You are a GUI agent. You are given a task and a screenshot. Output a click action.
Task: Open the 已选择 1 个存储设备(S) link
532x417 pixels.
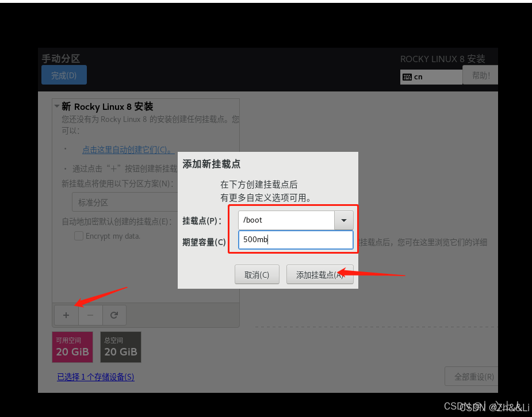[95, 377]
